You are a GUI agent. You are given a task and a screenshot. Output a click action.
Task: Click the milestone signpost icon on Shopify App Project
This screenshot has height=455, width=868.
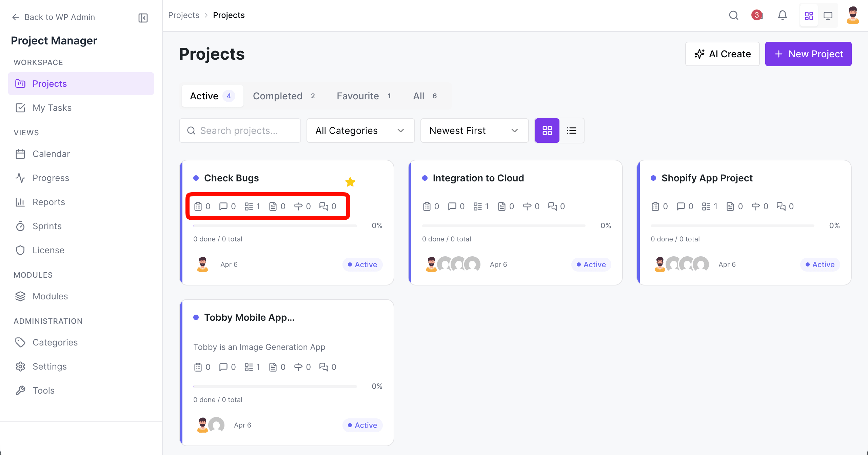755,206
